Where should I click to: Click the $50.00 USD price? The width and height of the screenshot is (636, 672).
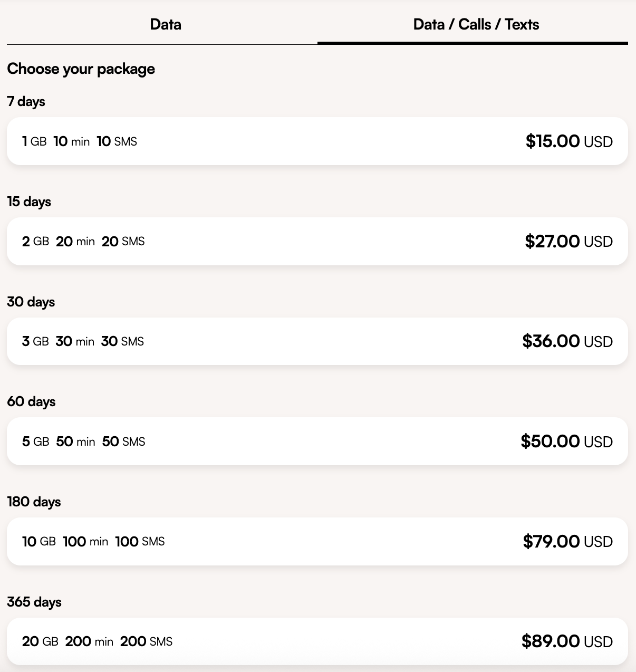click(566, 441)
